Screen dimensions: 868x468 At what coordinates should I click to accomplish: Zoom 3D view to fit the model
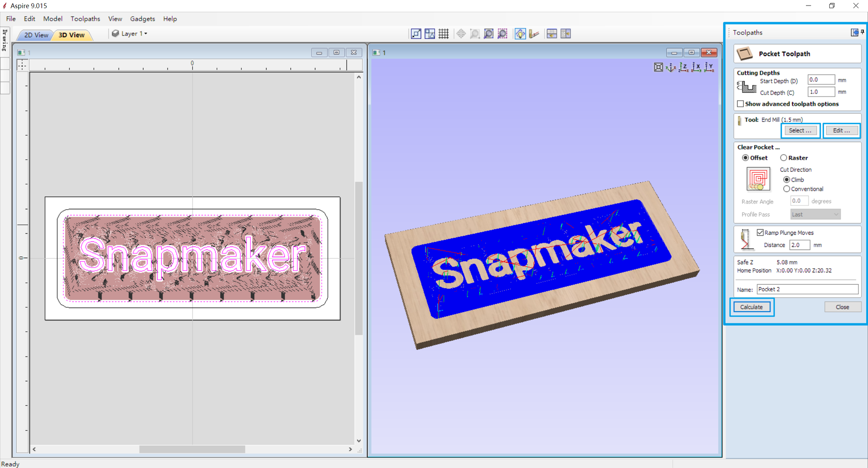point(658,67)
